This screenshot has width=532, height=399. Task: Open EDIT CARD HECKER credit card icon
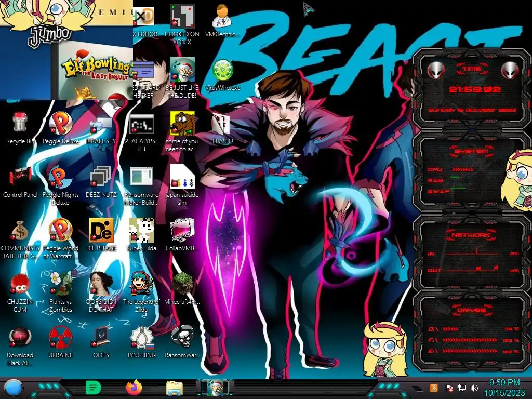[144, 70]
